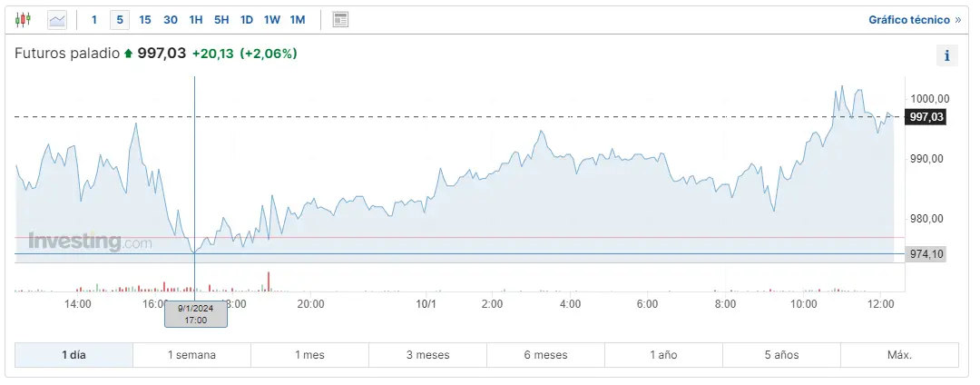The image size is (980, 385).
Task: Set chart interval to 1H
Action: 196,19
